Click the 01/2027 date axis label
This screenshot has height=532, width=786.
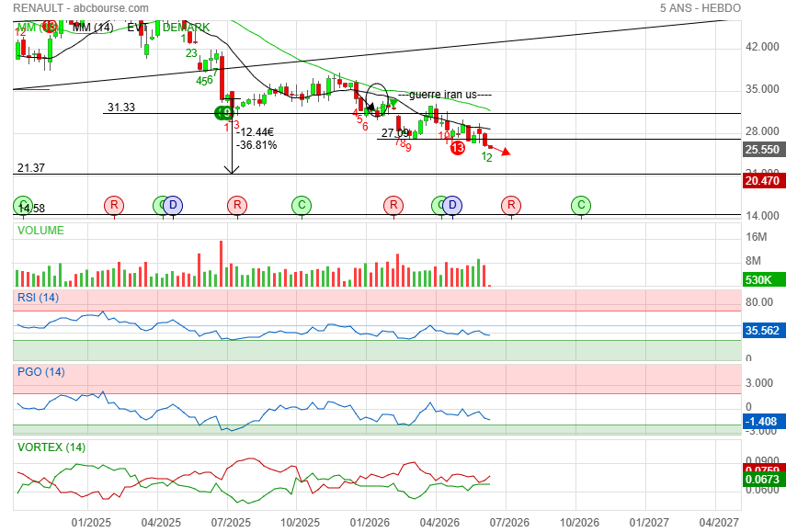[649, 523]
